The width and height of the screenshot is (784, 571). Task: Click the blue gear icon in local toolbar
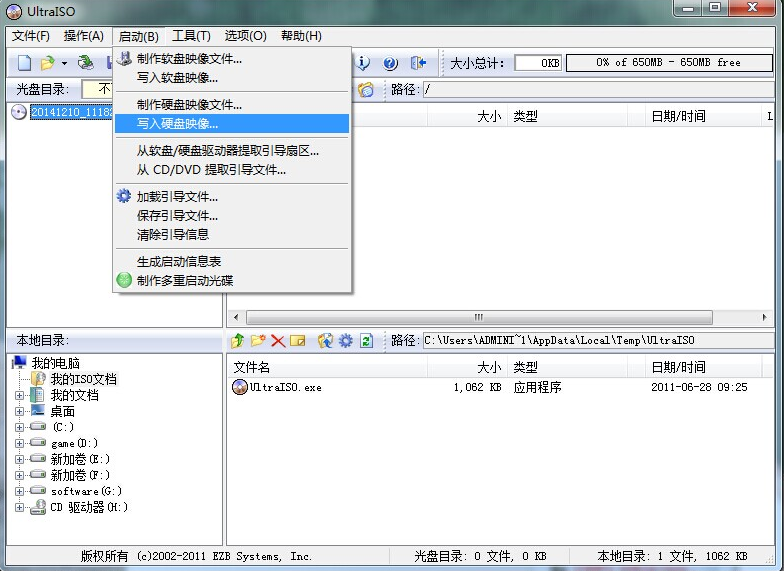coord(346,341)
